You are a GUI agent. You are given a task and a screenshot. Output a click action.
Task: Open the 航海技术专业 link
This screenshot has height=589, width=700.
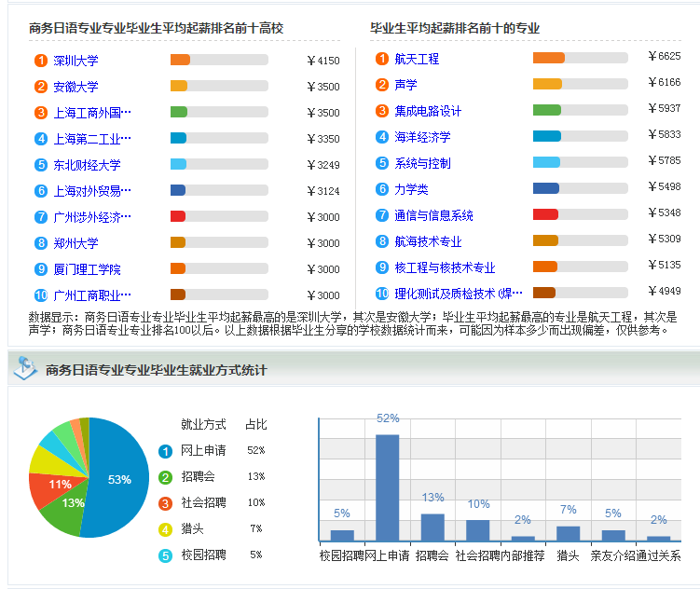[428, 241]
